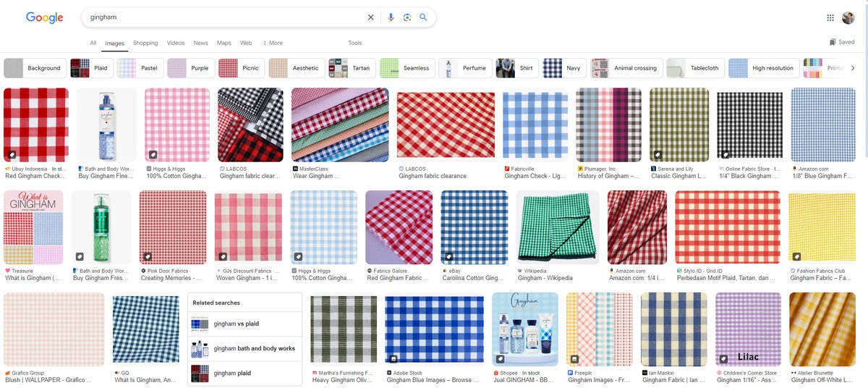
Task: Click the Google logo
Action: coord(44,17)
